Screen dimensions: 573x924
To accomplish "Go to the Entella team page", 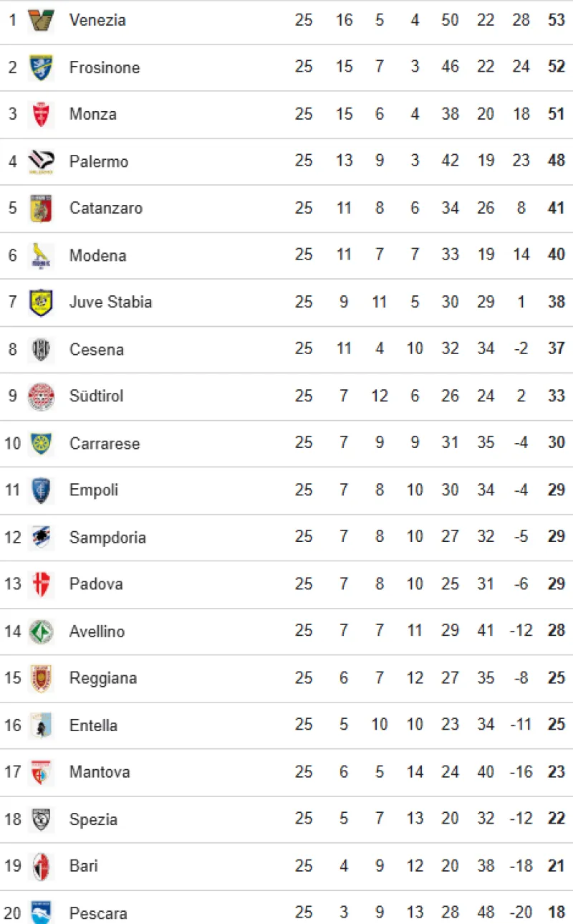I will click(93, 725).
